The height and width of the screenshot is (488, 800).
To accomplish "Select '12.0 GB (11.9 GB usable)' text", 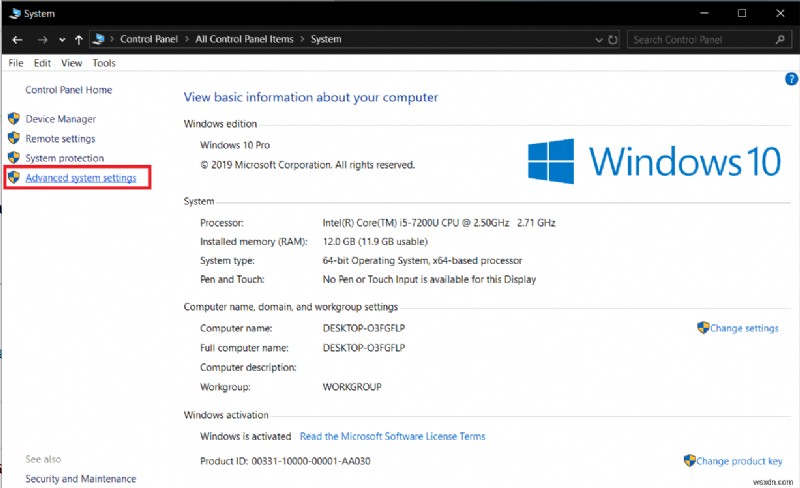I will (375, 242).
